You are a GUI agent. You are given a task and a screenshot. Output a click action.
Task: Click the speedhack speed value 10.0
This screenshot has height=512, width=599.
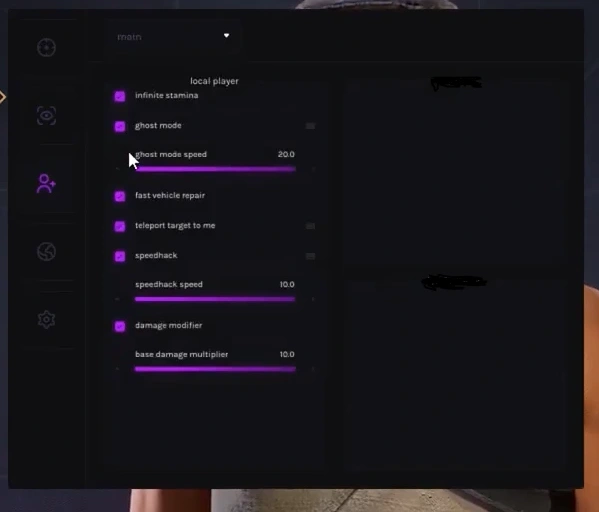click(287, 285)
